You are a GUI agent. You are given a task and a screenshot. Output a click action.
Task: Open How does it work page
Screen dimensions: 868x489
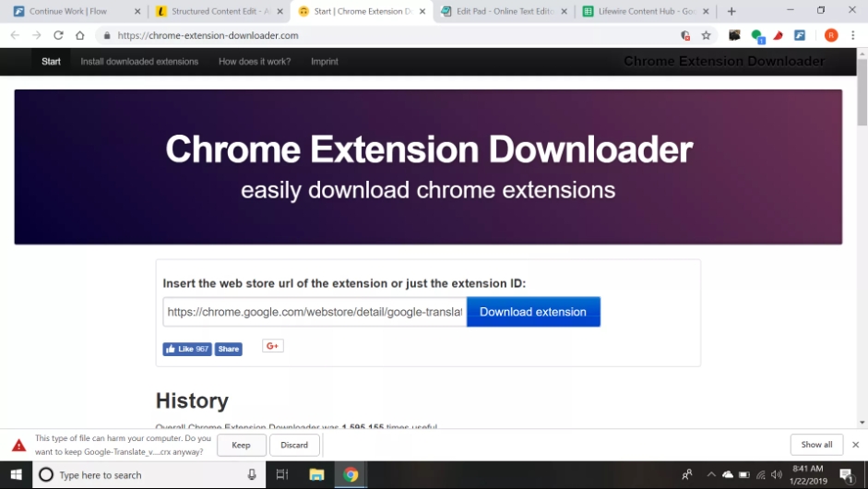click(x=255, y=62)
